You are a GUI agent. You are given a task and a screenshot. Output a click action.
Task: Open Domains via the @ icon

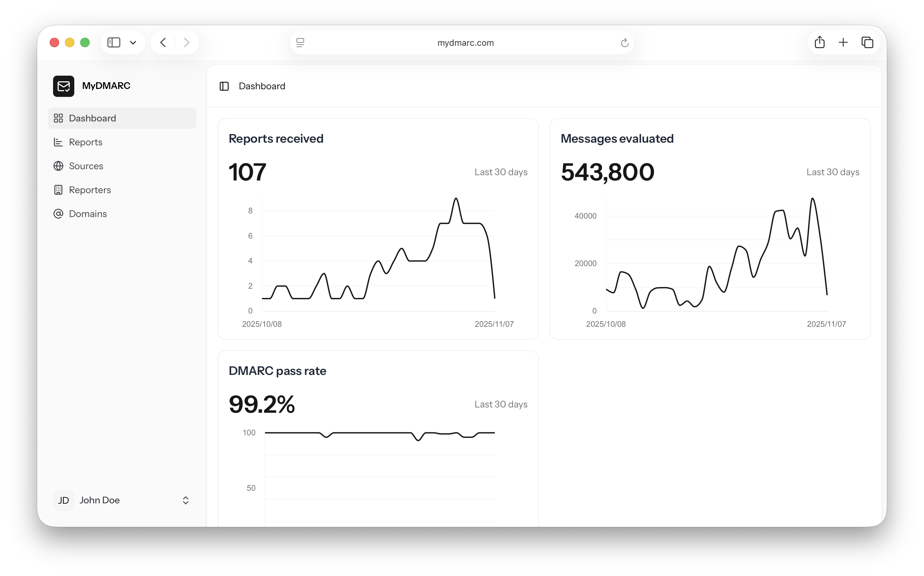58,213
